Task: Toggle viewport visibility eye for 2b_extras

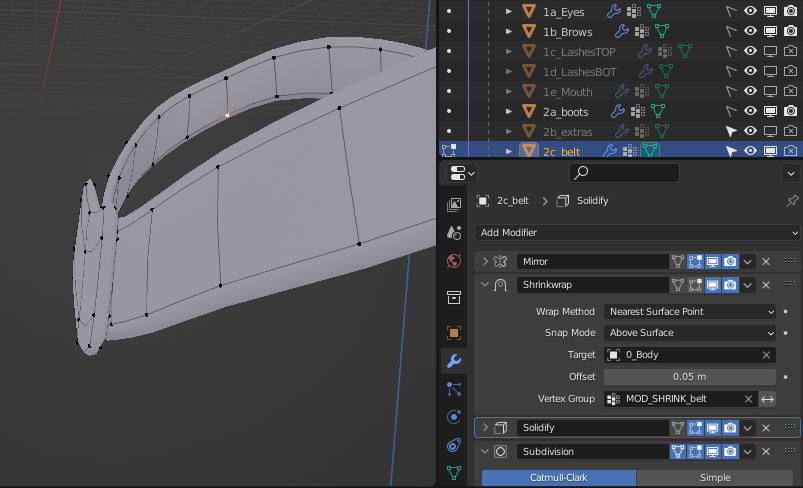Action: point(750,131)
